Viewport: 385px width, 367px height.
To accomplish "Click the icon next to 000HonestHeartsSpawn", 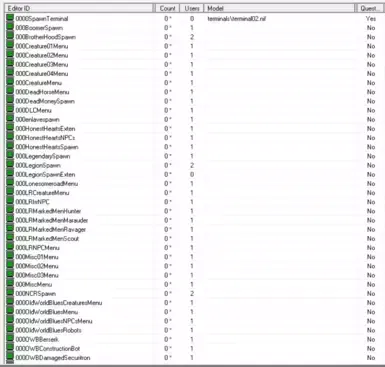I will [x=10, y=147].
